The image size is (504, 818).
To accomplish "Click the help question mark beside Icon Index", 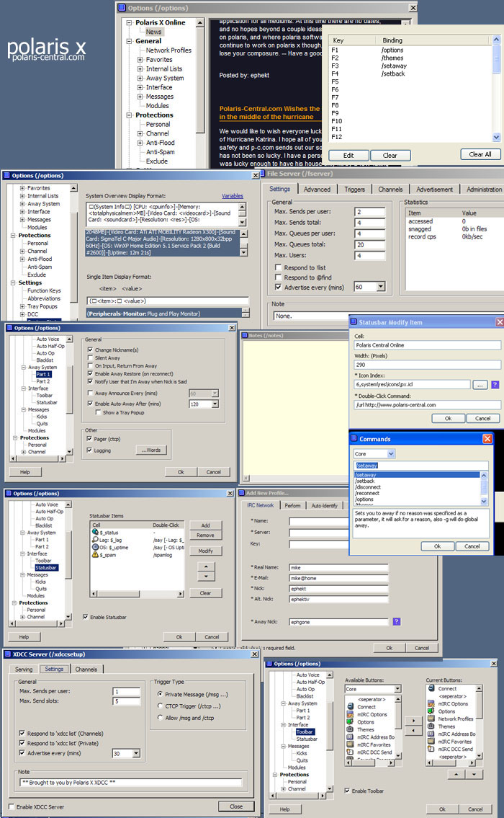I will 495,384.
